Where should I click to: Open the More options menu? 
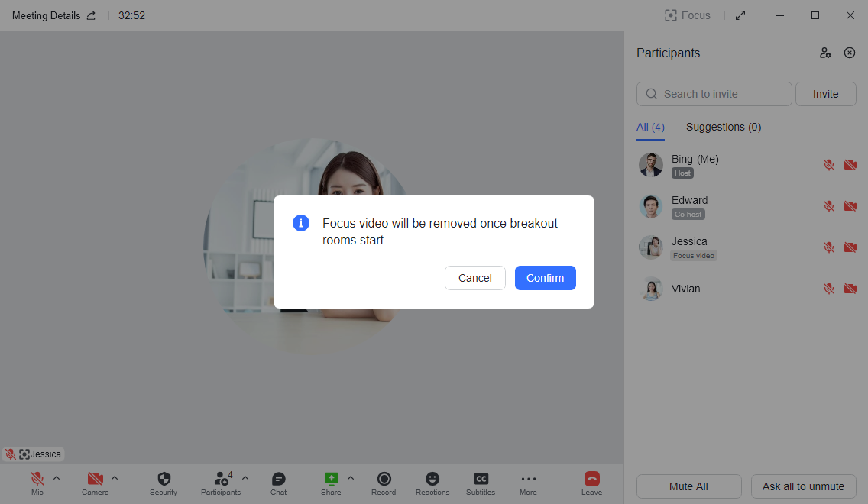(528, 480)
